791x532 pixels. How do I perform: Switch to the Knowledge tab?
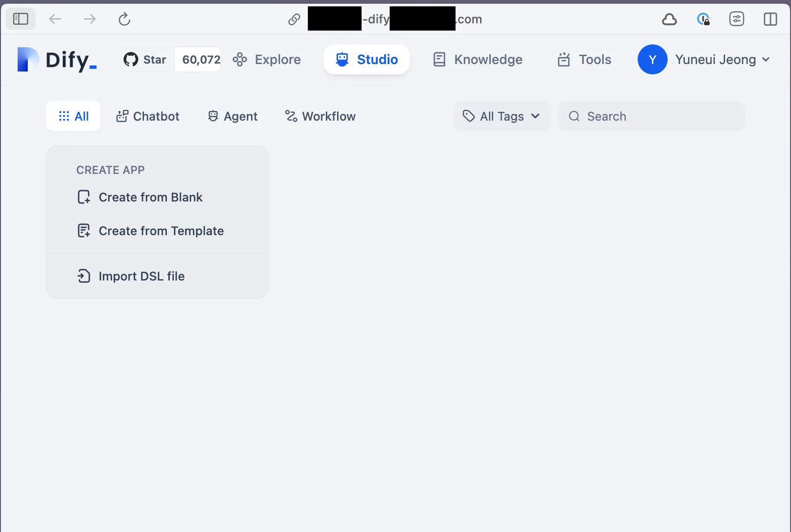tap(478, 59)
